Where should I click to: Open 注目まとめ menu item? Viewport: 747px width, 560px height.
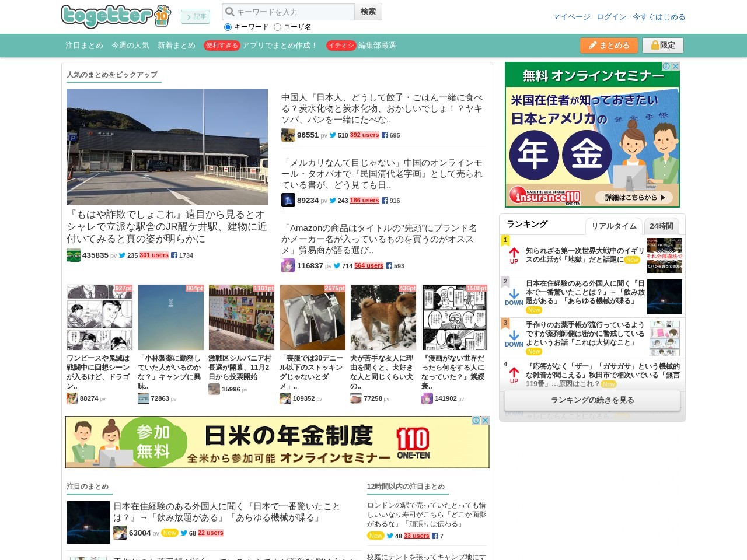(x=84, y=45)
